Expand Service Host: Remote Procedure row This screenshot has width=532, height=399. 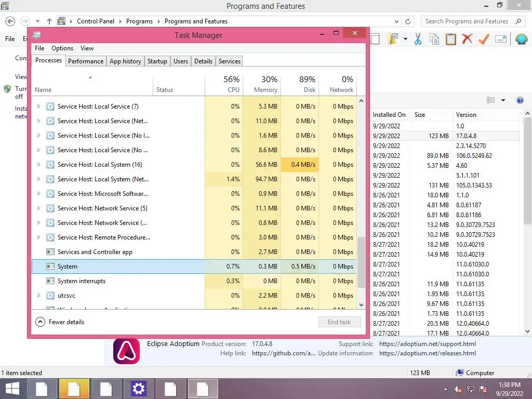click(x=38, y=237)
